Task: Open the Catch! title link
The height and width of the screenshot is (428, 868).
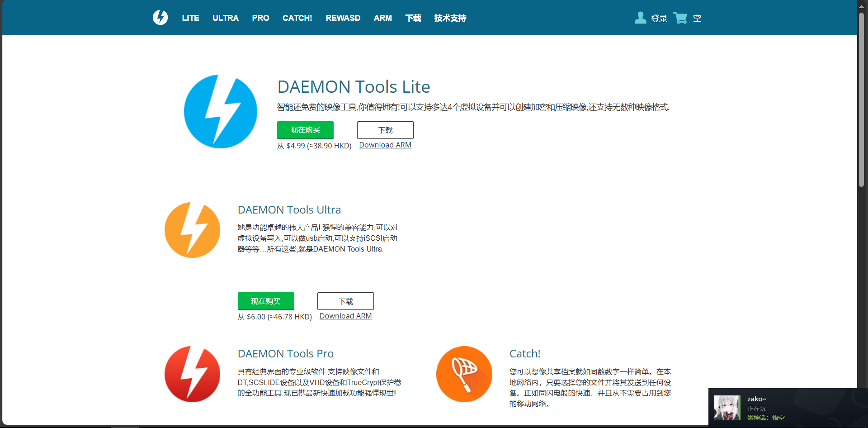Action: point(525,354)
